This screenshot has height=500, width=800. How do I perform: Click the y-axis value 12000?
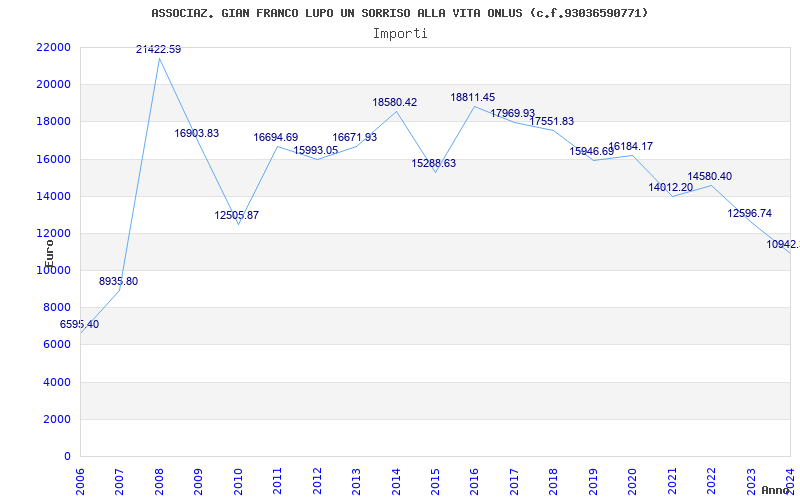(x=54, y=234)
